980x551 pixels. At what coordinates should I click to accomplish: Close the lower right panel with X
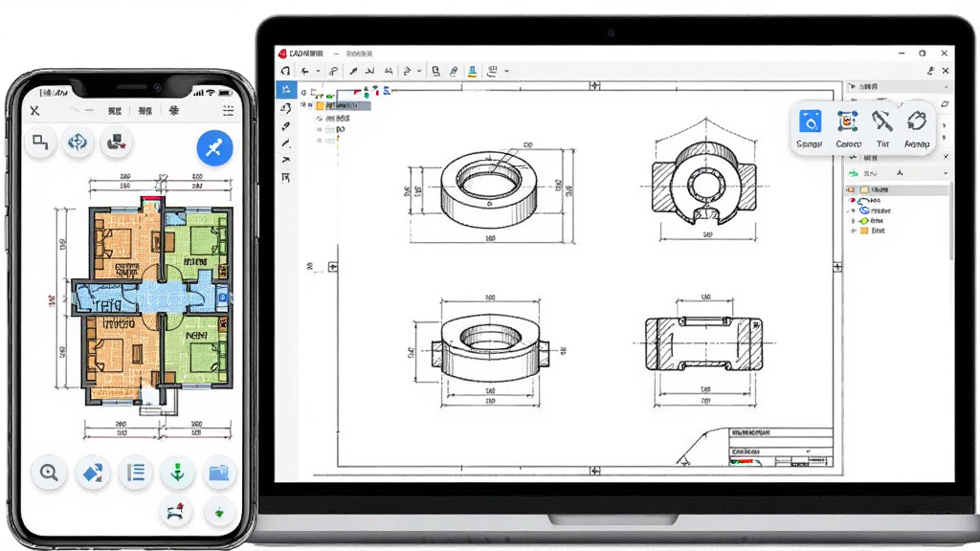point(946,156)
